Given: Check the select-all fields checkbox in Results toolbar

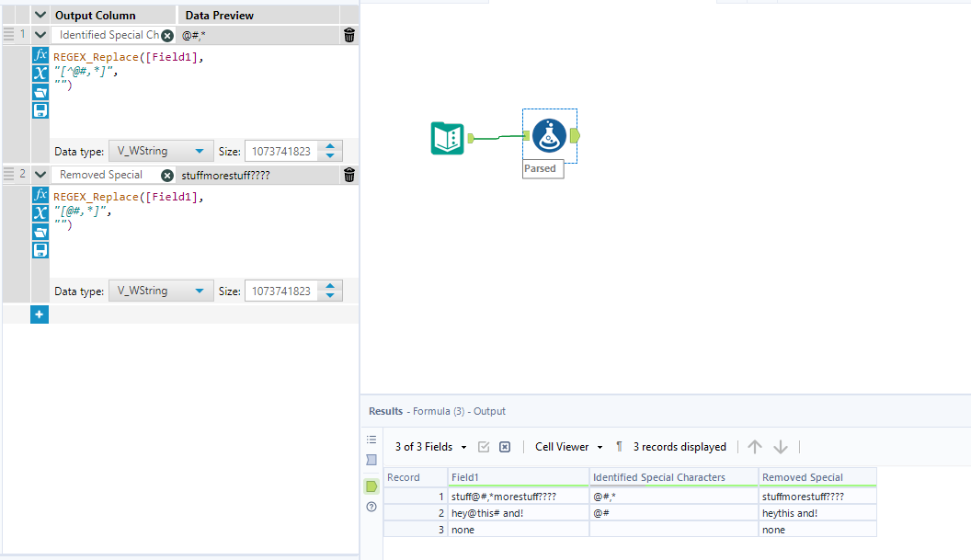Looking at the screenshot, I should [x=484, y=446].
